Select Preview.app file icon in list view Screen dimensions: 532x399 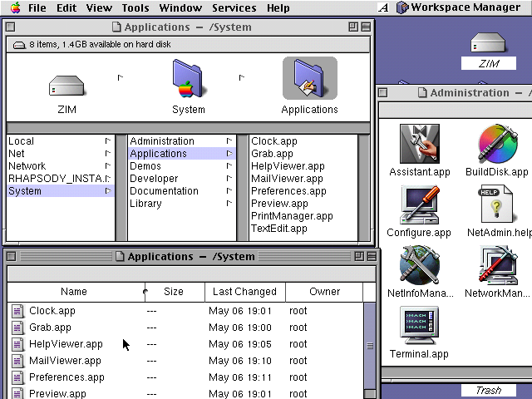click(17, 393)
